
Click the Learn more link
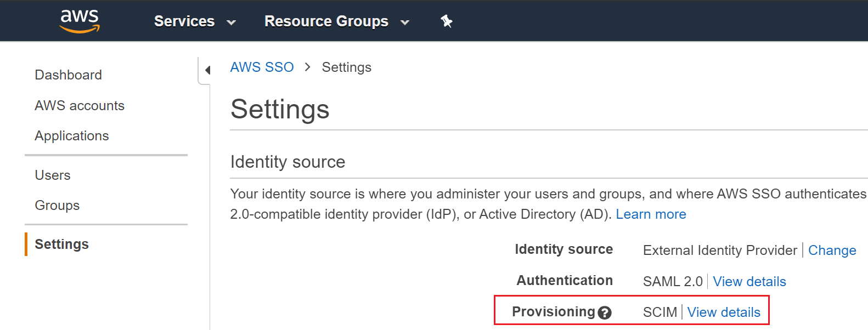coord(651,214)
